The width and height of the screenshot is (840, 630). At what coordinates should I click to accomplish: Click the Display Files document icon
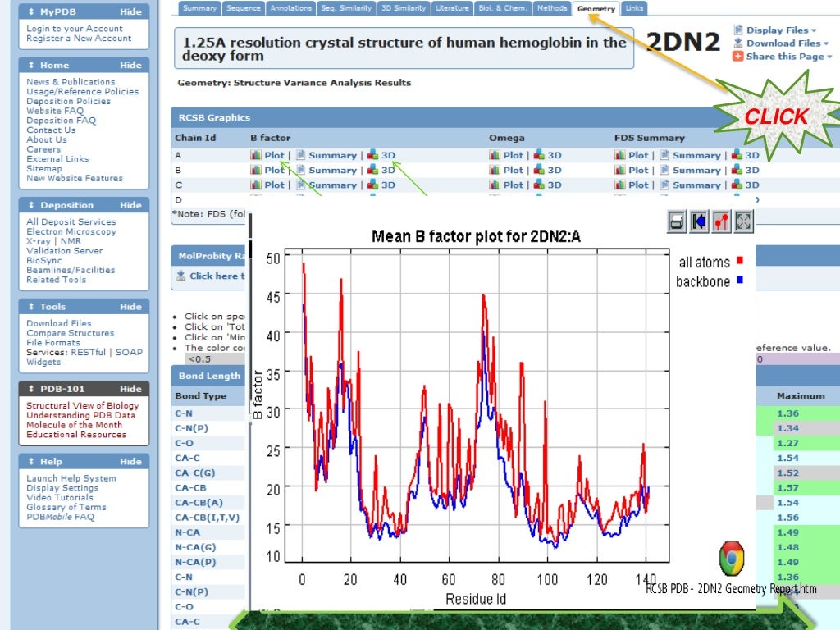tap(738, 30)
